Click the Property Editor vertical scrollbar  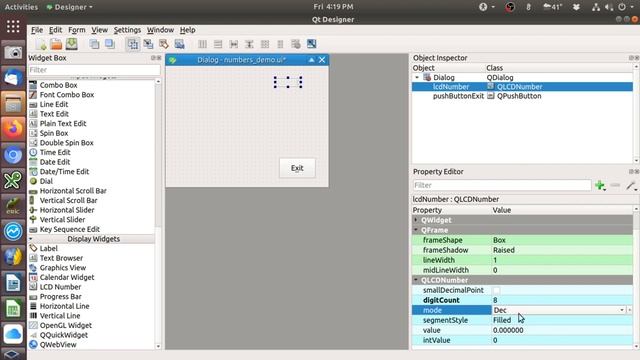[x=636, y=278]
